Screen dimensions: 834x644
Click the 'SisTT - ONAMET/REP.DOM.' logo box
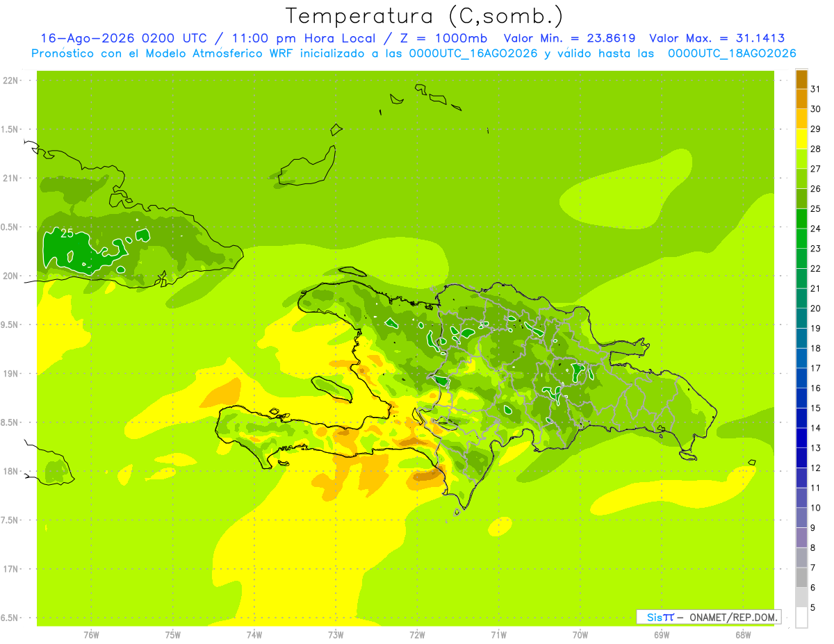[x=709, y=617]
